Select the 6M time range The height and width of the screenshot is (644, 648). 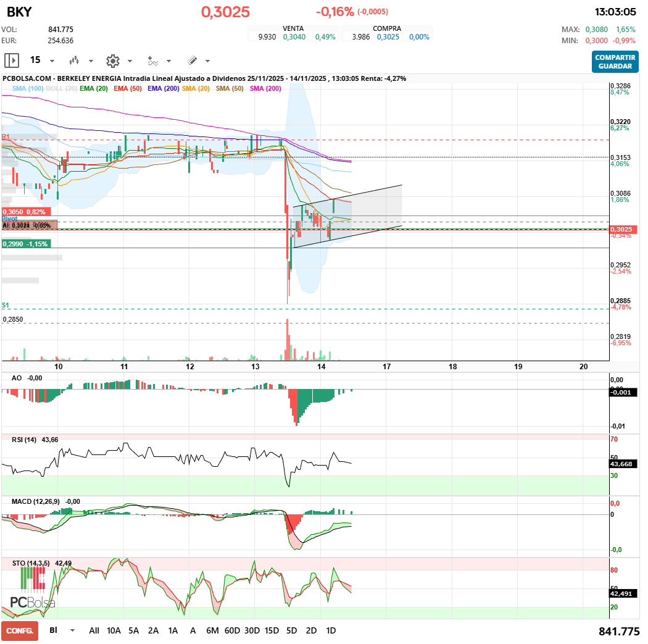tap(212, 630)
